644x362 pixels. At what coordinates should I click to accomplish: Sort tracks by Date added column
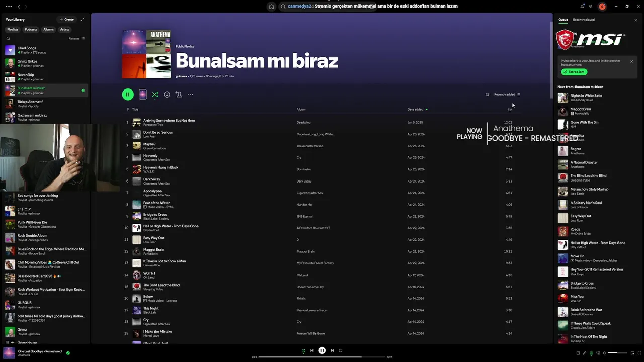tap(418, 109)
